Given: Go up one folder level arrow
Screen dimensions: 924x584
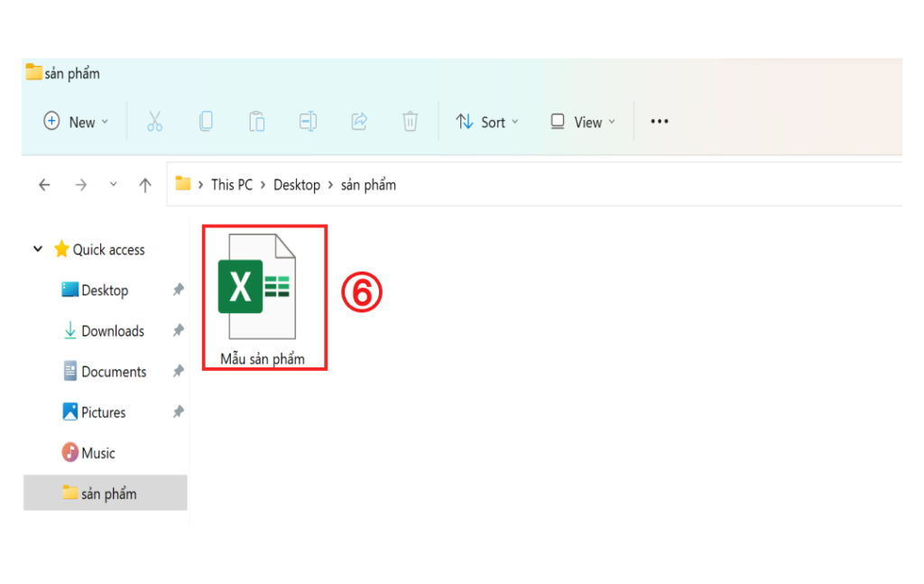Looking at the screenshot, I should pos(145,185).
